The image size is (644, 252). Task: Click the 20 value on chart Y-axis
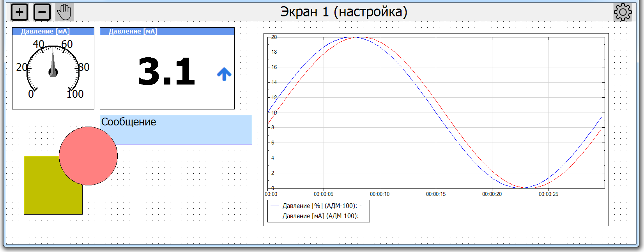(x=274, y=37)
